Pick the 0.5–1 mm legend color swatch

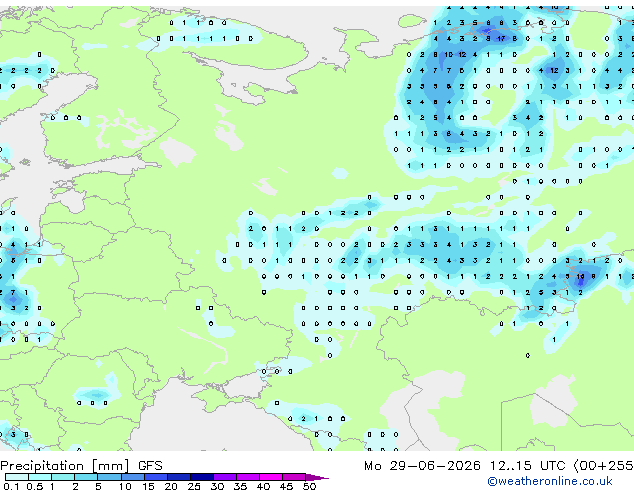[x=40, y=477]
